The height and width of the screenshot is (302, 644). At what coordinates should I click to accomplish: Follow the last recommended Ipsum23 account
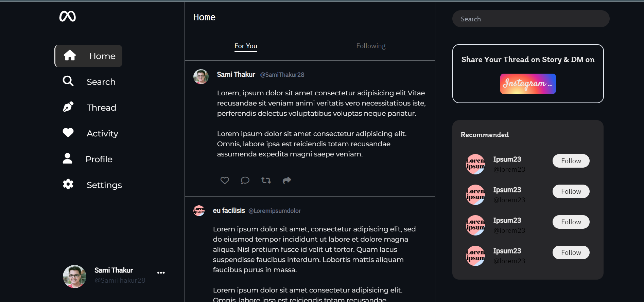pos(571,252)
